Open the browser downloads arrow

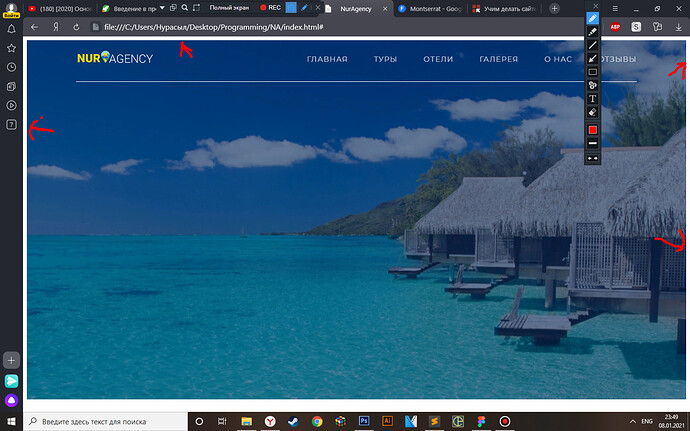[679, 27]
